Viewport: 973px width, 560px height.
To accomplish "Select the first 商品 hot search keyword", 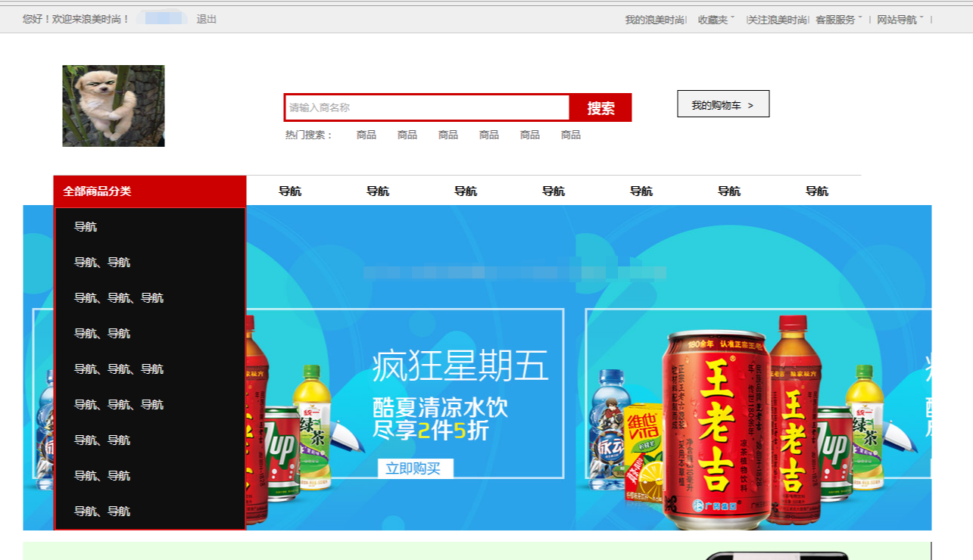I will click(x=366, y=135).
